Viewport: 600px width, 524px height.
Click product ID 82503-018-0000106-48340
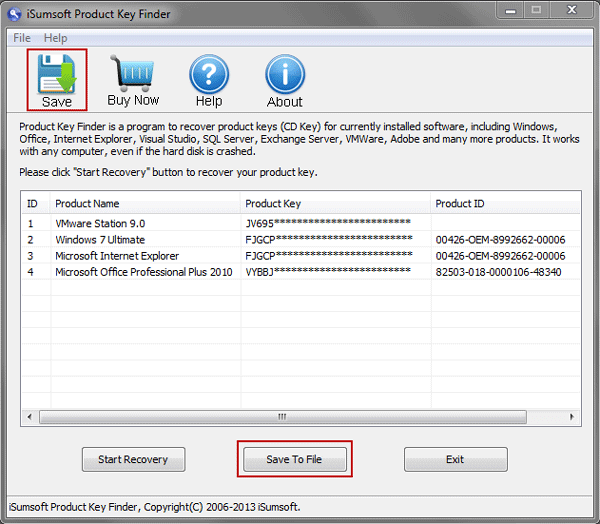[x=498, y=272]
